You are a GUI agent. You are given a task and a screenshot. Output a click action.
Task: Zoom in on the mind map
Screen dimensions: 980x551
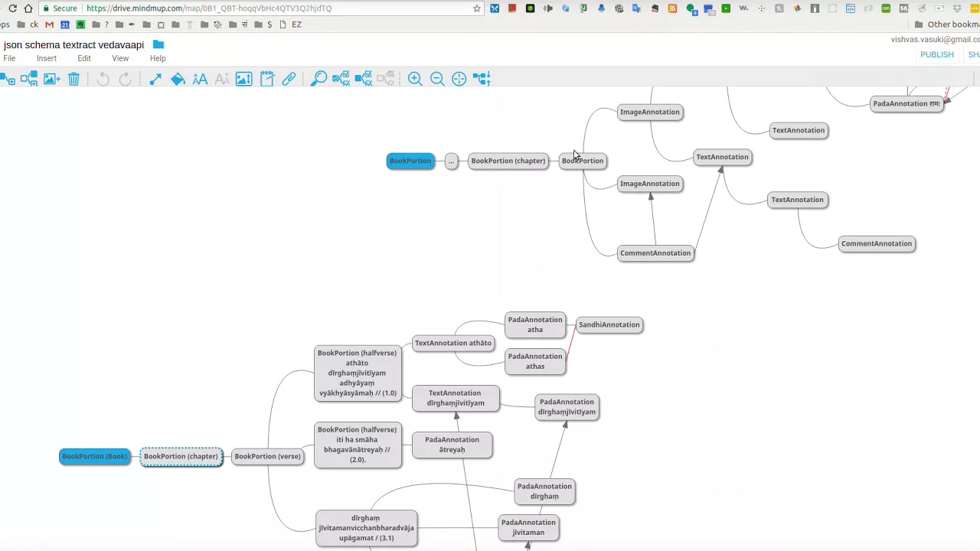415,79
